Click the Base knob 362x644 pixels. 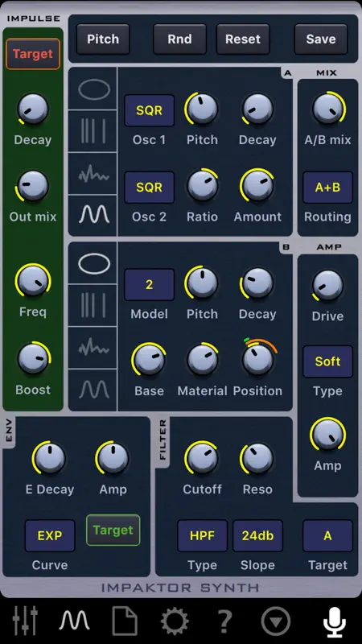pos(149,359)
